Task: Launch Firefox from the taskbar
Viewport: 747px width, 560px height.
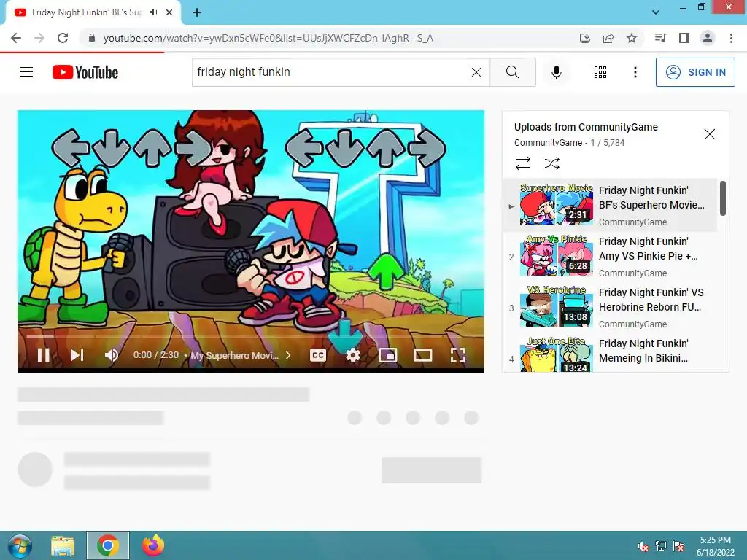Action: (153, 545)
